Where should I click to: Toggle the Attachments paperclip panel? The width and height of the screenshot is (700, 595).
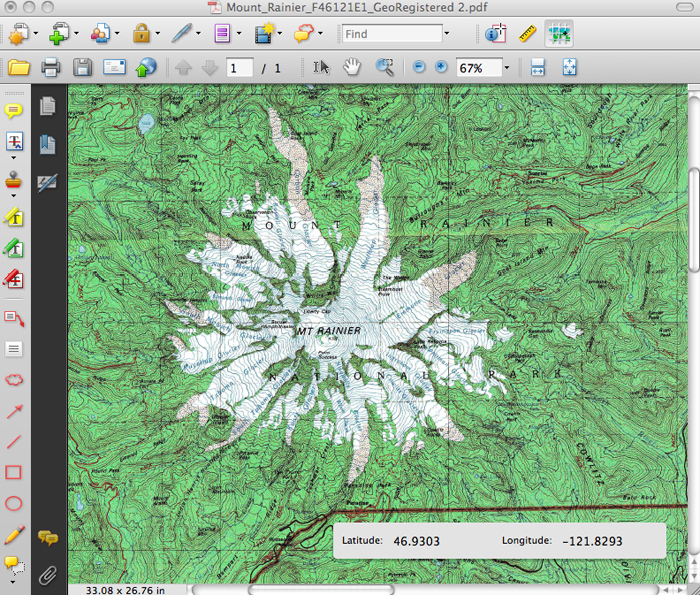coord(47,575)
